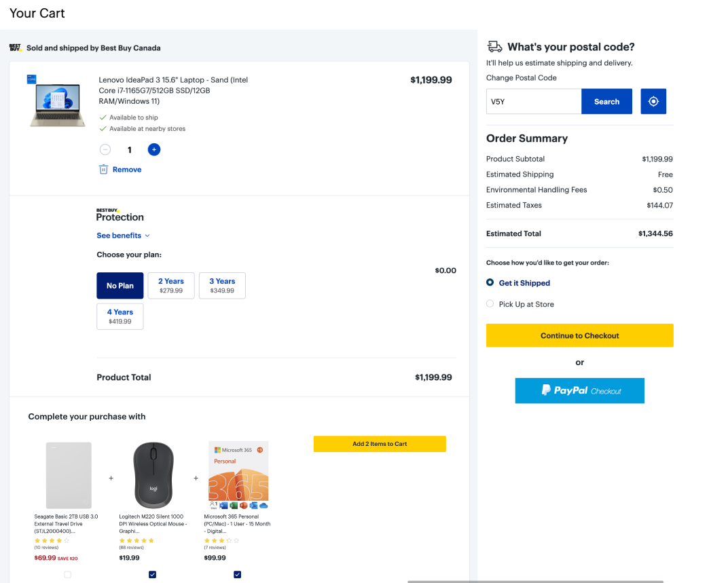This screenshot has width=728, height=583.
Task: Click the Estimated Taxes value $144.07
Action: 660,205
